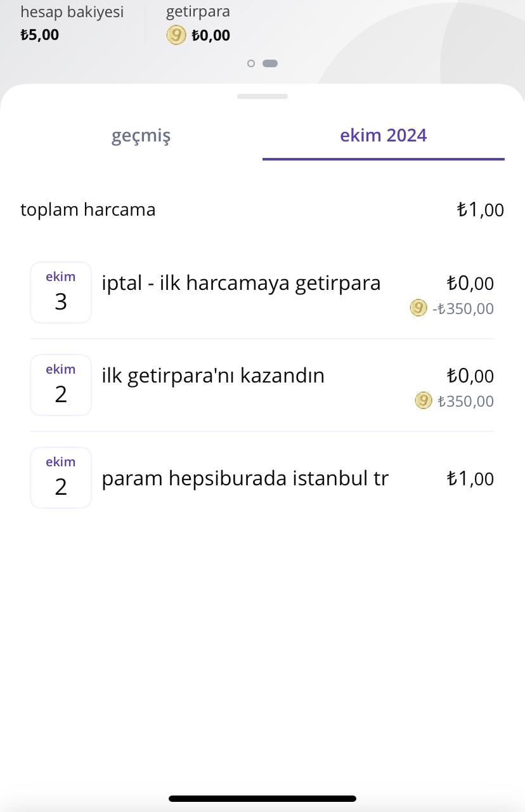Tap the coin icon next to ₺350,00 reward
This screenshot has height=812, width=525.
click(x=423, y=401)
